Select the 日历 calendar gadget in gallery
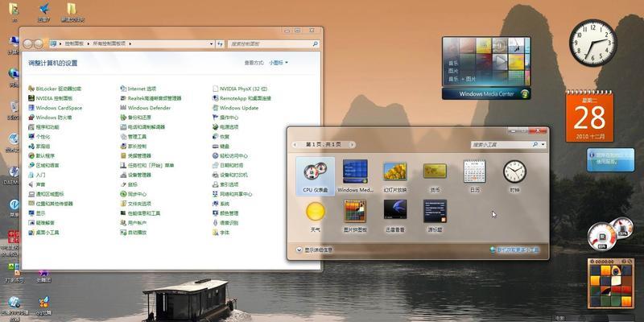Screen dimensions: 644x322 pos(475,176)
